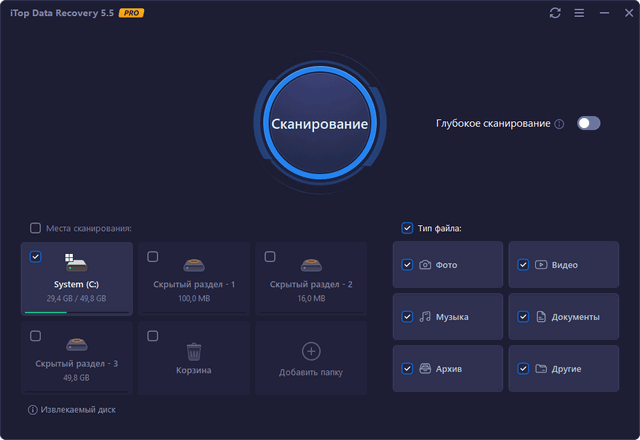The image size is (640, 440).
Task: Click the Добавить папку label
Action: (x=311, y=372)
